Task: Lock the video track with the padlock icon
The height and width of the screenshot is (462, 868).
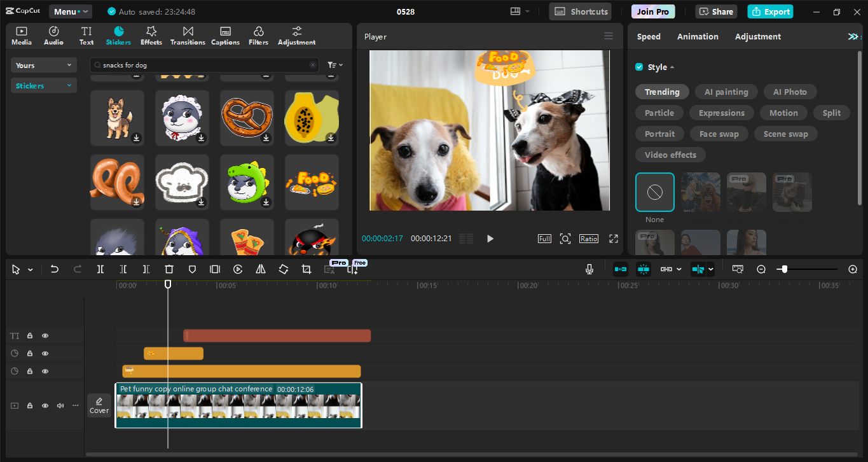Action: click(29, 405)
